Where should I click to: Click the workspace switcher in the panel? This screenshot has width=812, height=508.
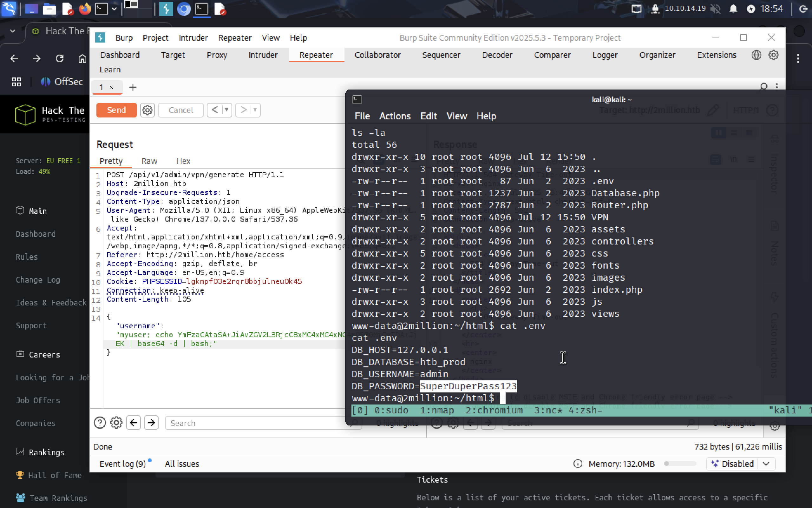(138, 9)
